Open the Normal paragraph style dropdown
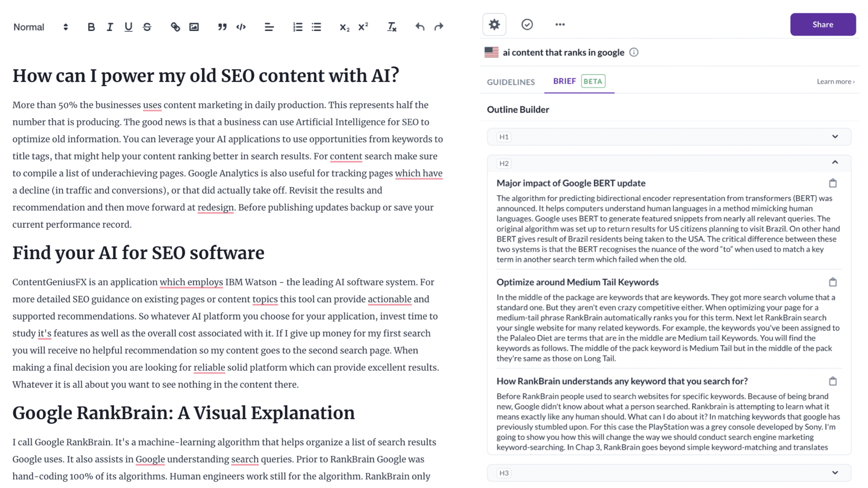This screenshot has width=868, height=488. [41, 27]
